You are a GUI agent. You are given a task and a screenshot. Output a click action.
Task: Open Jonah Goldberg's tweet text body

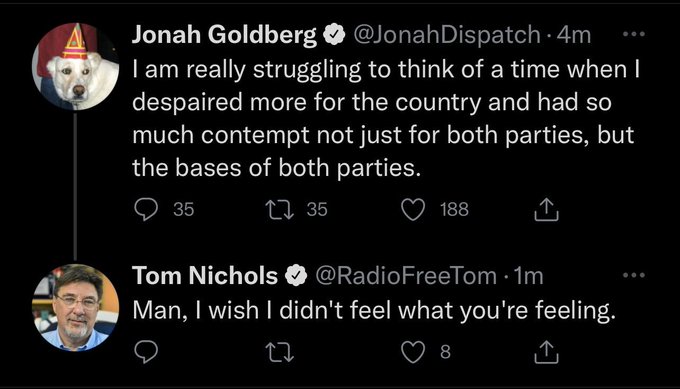tap(386, 118)
